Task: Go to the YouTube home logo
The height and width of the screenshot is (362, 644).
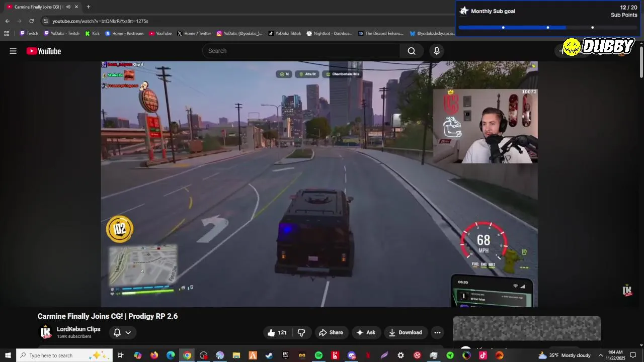Action: coord(44,51)
